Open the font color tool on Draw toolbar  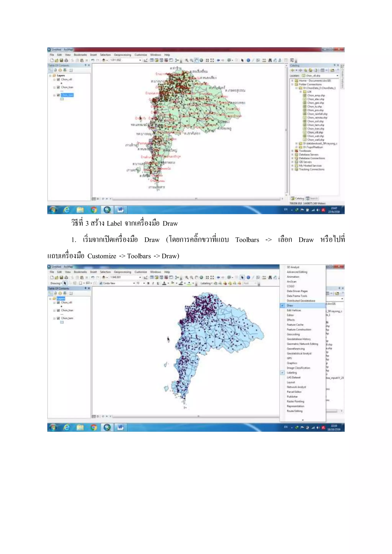(x=164, y=283)
